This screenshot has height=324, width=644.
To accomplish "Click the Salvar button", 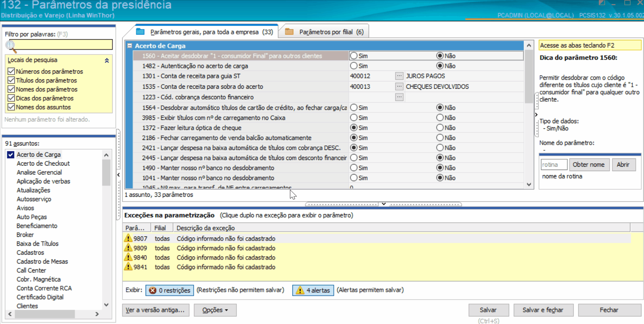I will (489, 310).
